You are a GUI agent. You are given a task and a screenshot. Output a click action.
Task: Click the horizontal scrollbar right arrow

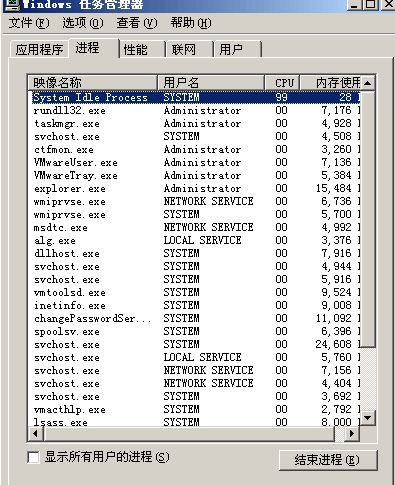pos(352,434)
